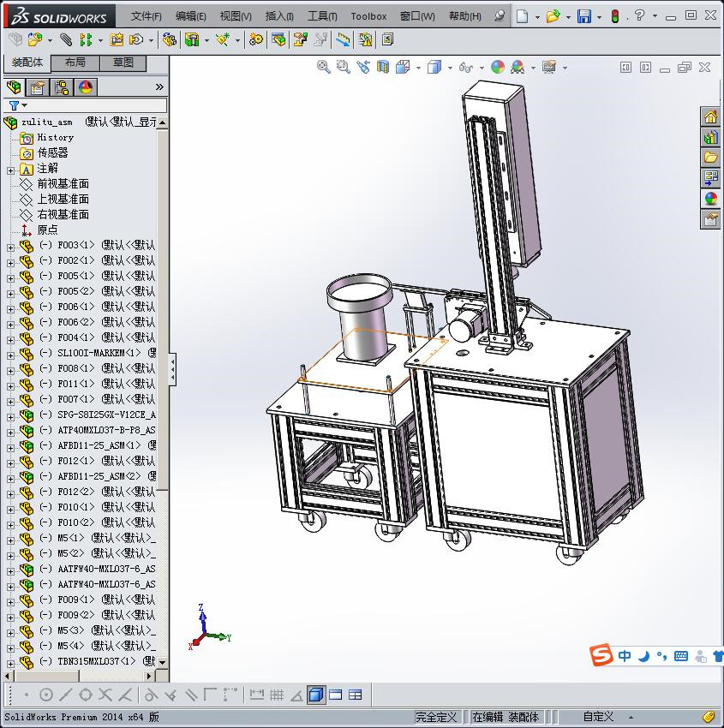Click the Reference Geometry icon
Image resolution: width=724 pixels, height=728 pixels.
point(223,40)
